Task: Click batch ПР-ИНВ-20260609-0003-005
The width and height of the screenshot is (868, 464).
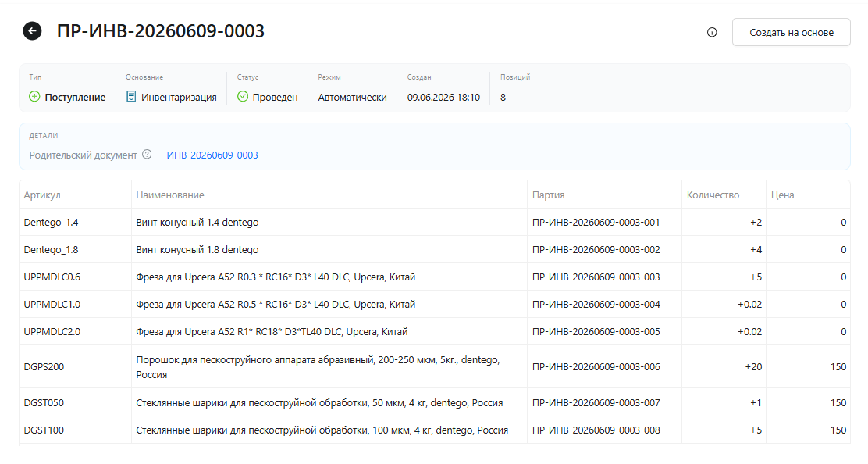Action: 596,332
